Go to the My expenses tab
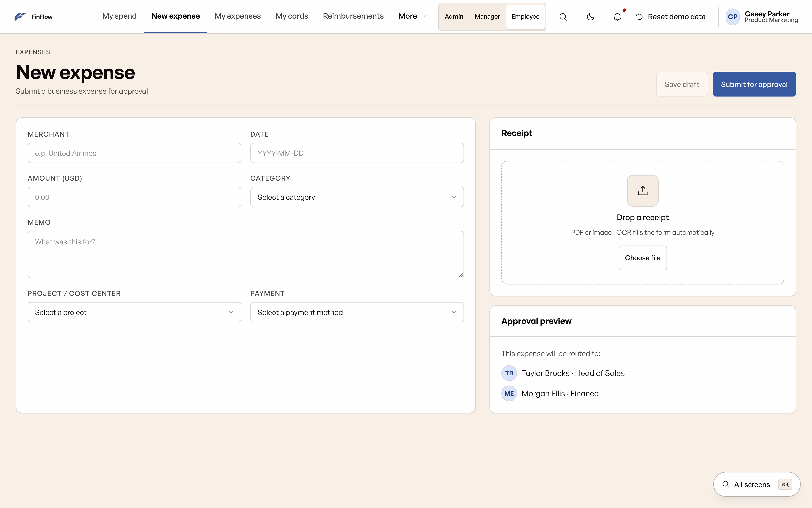812x508 pixels. (238, 17)
